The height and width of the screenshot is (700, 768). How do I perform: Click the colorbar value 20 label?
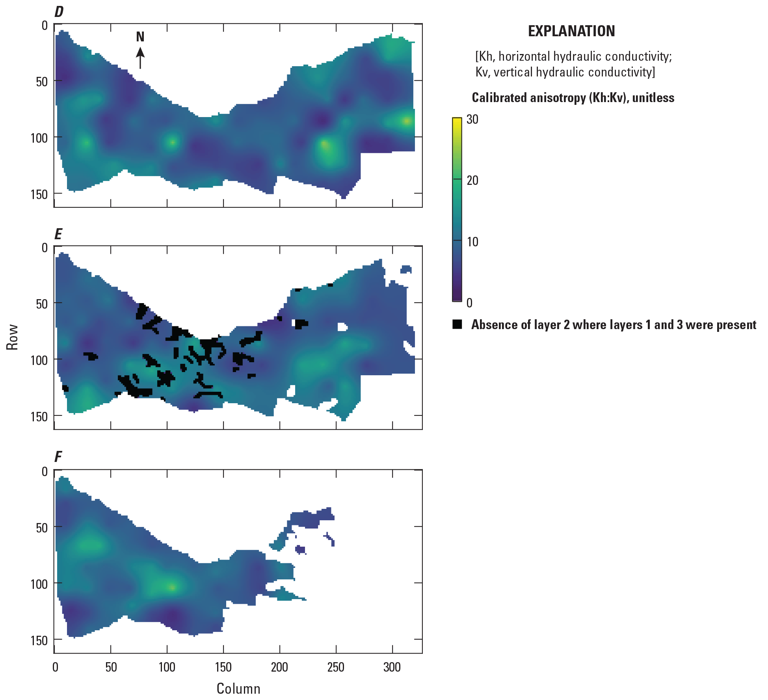(472, 181)
